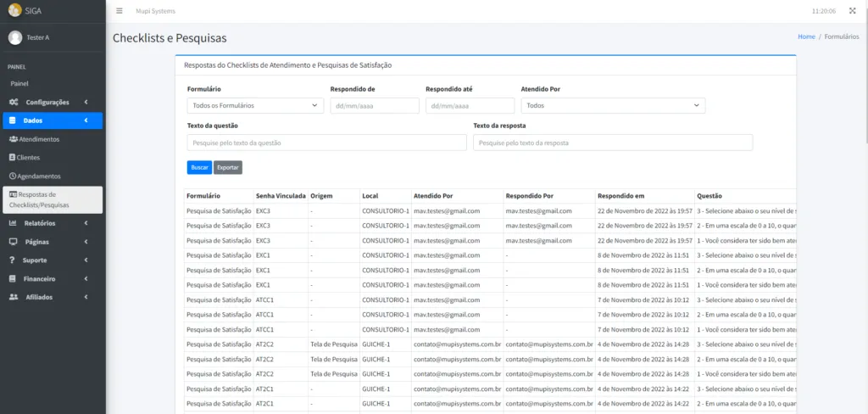
Task: Open Clientes in the sidebar
Action: [x=28, y=158]
